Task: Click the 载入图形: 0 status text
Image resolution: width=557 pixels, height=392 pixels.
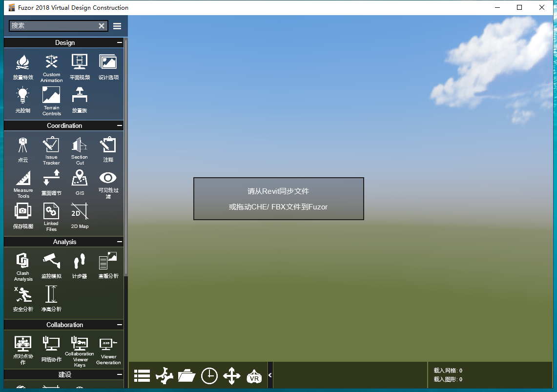Action: [x=448, y=379]
